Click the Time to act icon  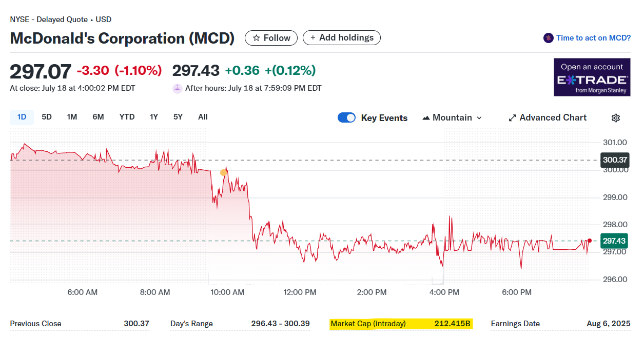tap(549, 38)
